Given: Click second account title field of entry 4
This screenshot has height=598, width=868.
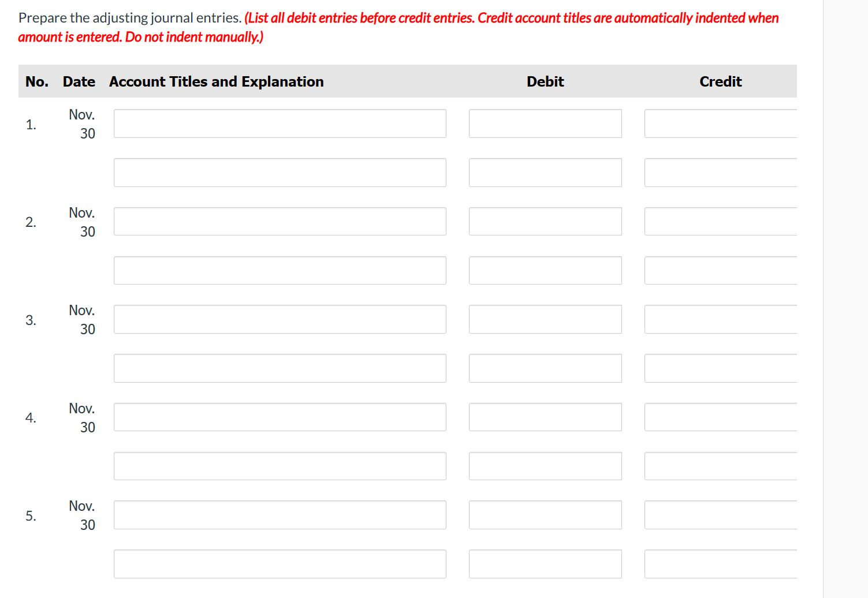Looking at the screenshot, I should [280, 466].
